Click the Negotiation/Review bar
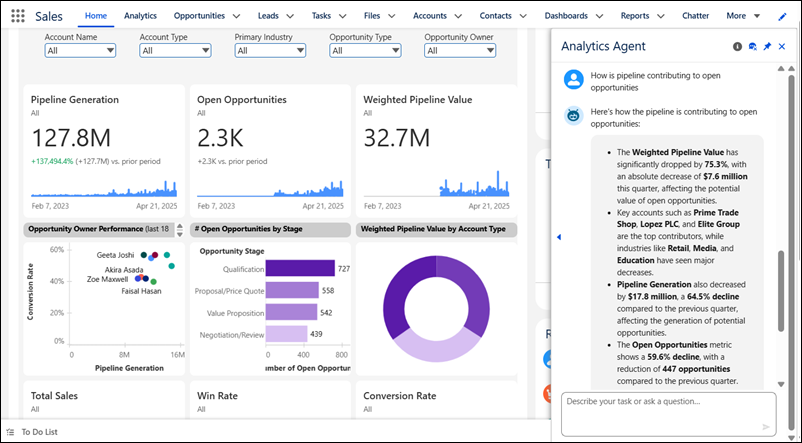This screenshot has height=443, width=802. [x=286, y=334]
